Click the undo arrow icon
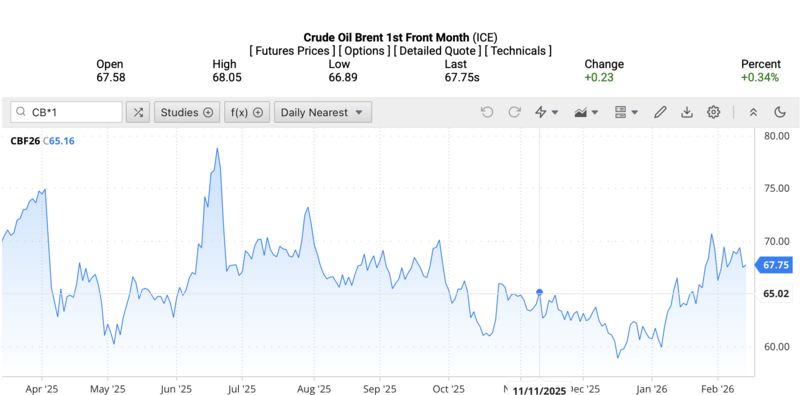The height and width of the screenshot is (395, 800). pyautogui.click(x=487, y=112)
